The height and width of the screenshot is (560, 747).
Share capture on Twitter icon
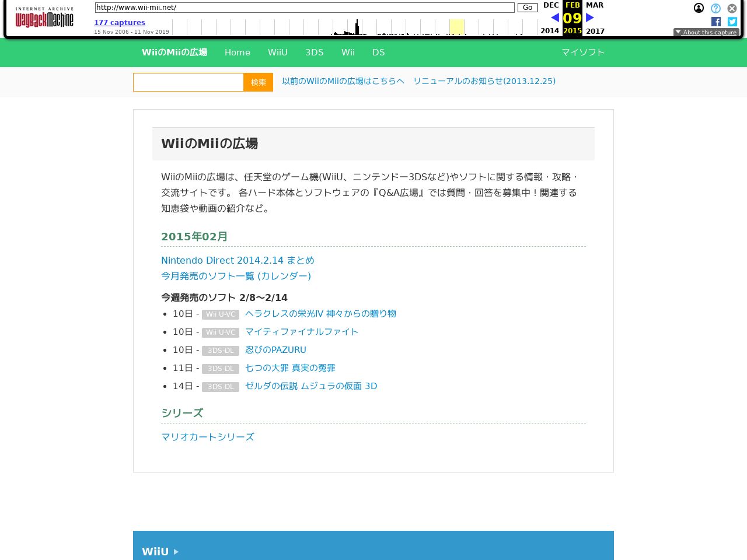732,22
